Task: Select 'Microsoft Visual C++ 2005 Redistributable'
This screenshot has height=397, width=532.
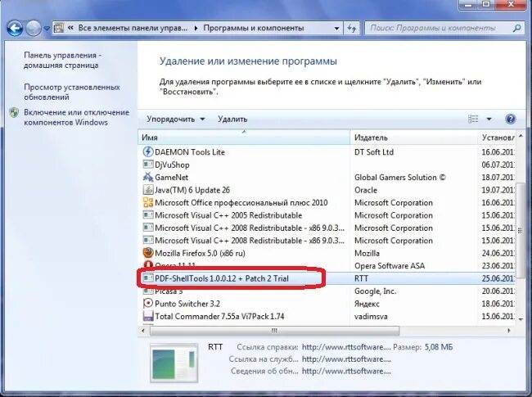Action: pos(228,215)
